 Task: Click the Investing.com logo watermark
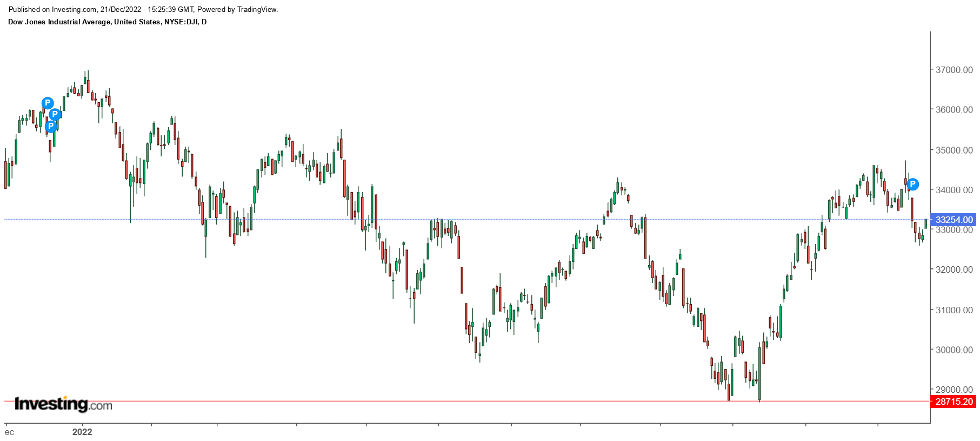click(63, 404)
